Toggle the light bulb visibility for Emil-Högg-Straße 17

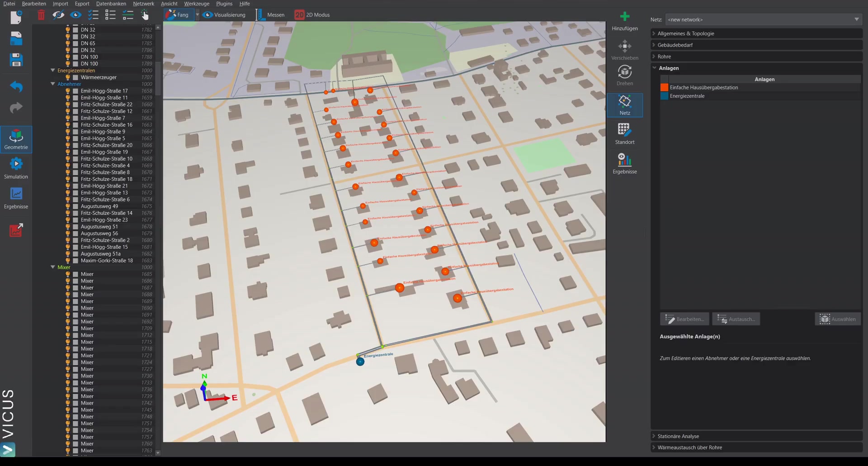(x=68, y=91)
